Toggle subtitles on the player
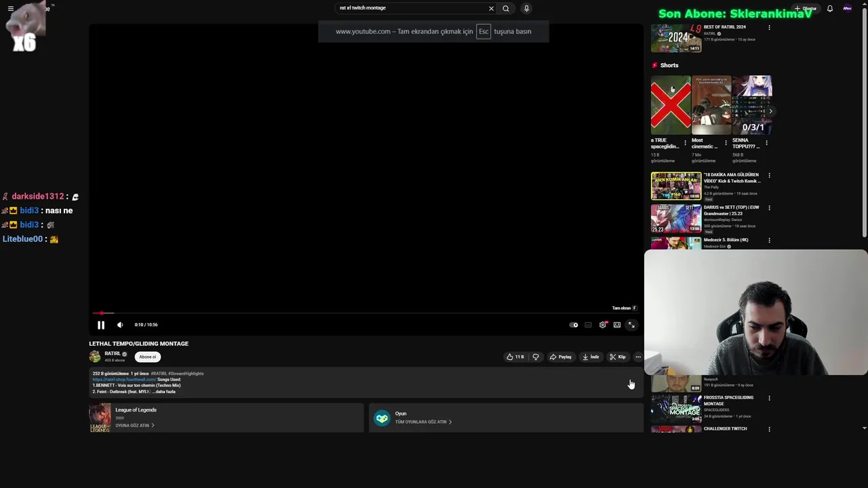This screenshot has width=868, height=488. 588,325
